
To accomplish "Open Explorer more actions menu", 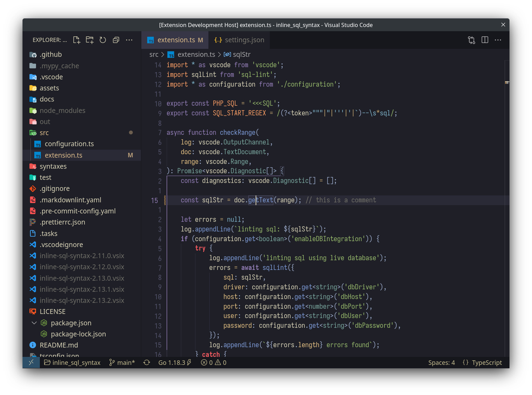I will click(129, 40).
